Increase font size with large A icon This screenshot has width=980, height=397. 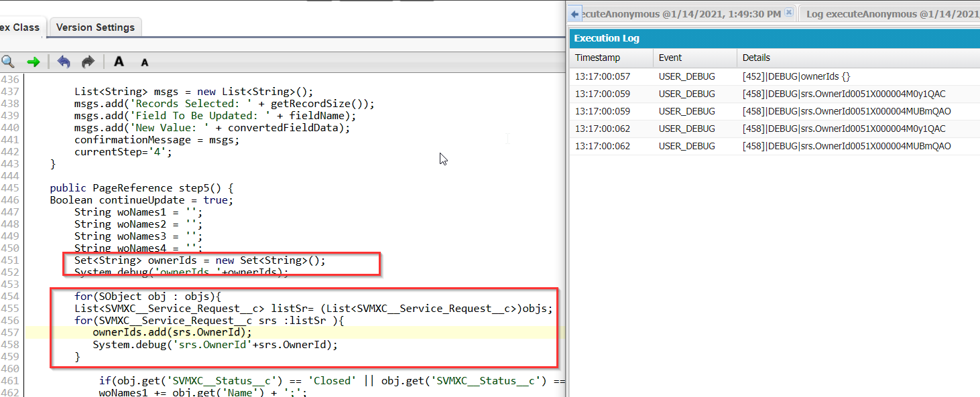pos(119,62)
